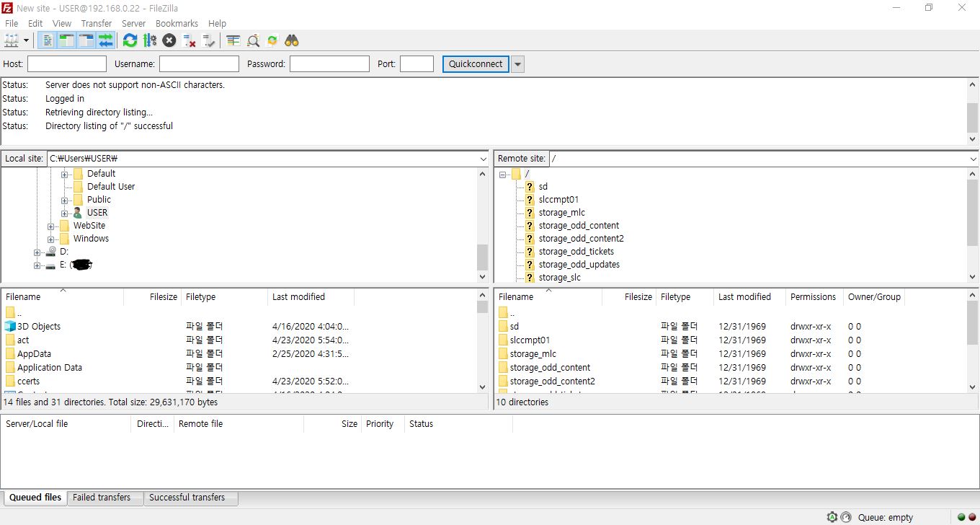Open the directory listing filters dialog
The width and height of the screenshot is (980, 525).
coord(233,40)
